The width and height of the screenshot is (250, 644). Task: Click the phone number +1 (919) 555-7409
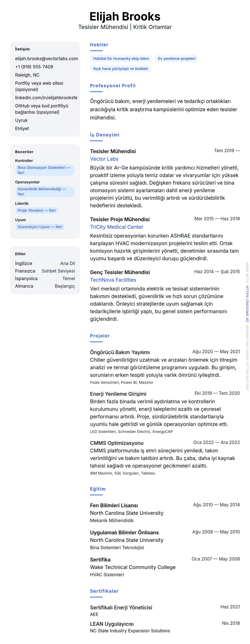coord(34,67)
